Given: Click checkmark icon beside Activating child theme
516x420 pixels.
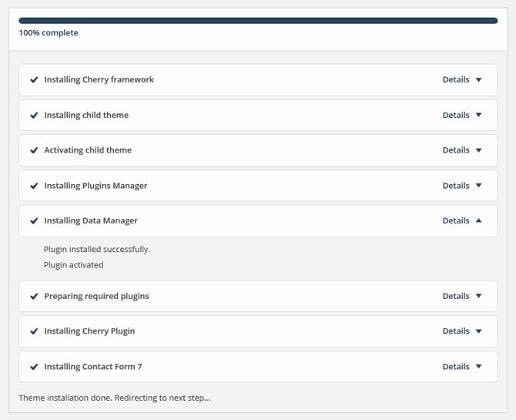Looking at the screenshot, I should (x=34, y=151).
